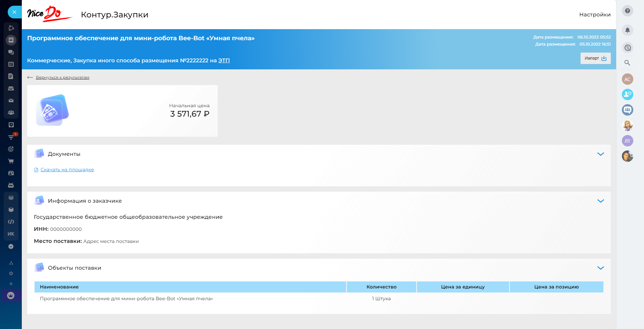Viewport: 644px width, 329px height.
Task: Open the help question mark icon
Action: pyautogui.click(x=627, y=11)
